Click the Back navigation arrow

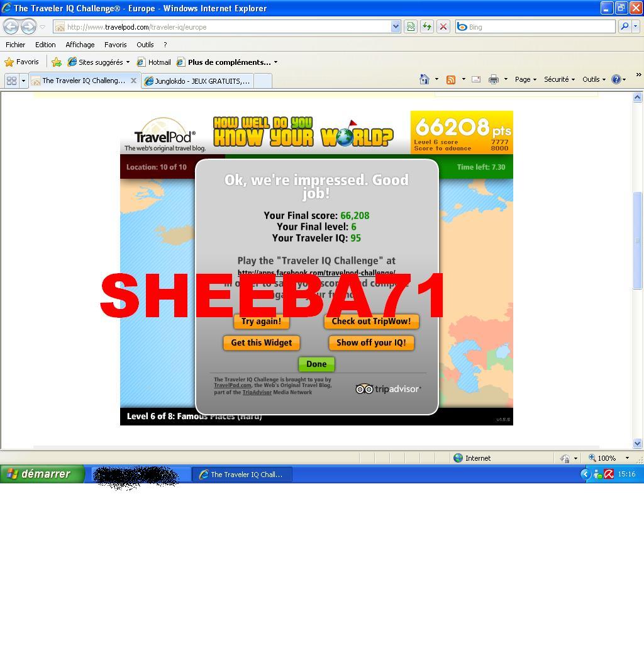tap(11, 27)
